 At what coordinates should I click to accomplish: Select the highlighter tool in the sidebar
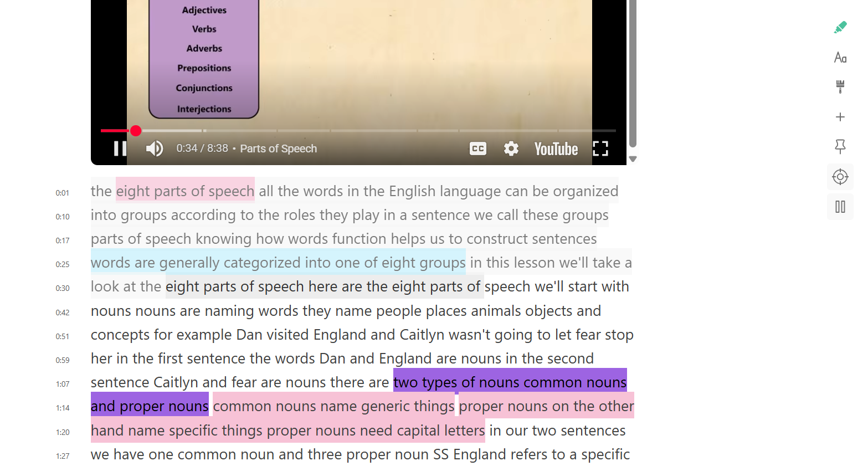(840, 27)
